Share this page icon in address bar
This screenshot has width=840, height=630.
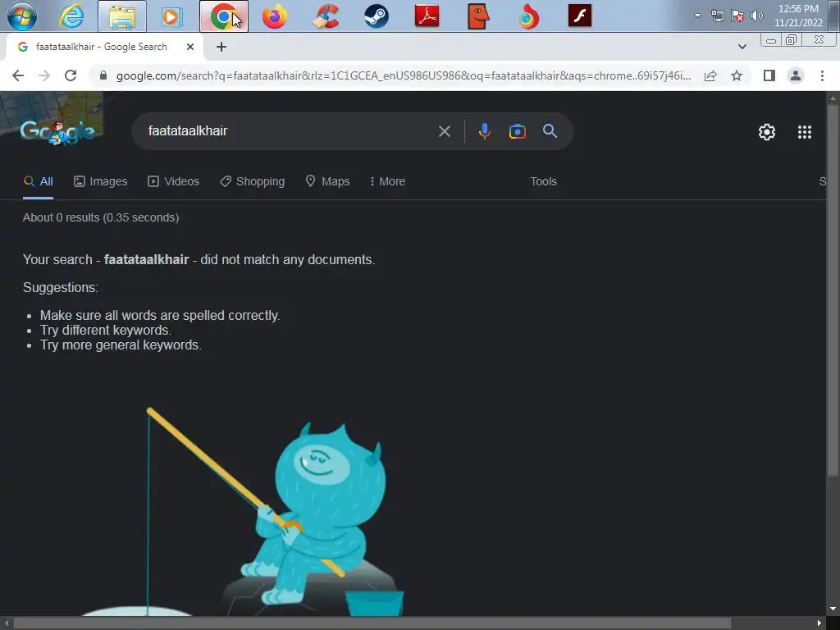(710, 75)
